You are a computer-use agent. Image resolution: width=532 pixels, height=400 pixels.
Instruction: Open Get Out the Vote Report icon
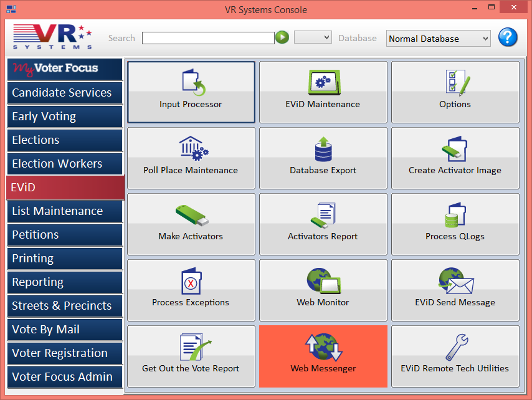(196, 347)
